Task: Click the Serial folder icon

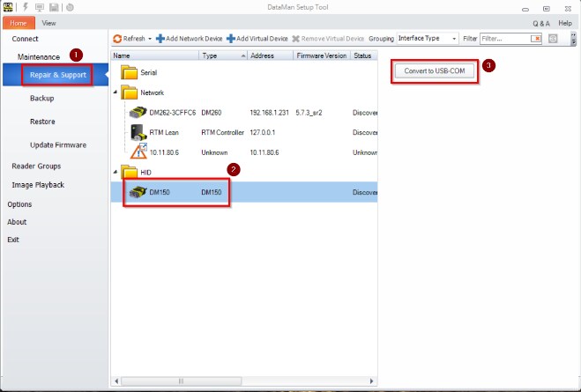Action: tap(129, 73)
